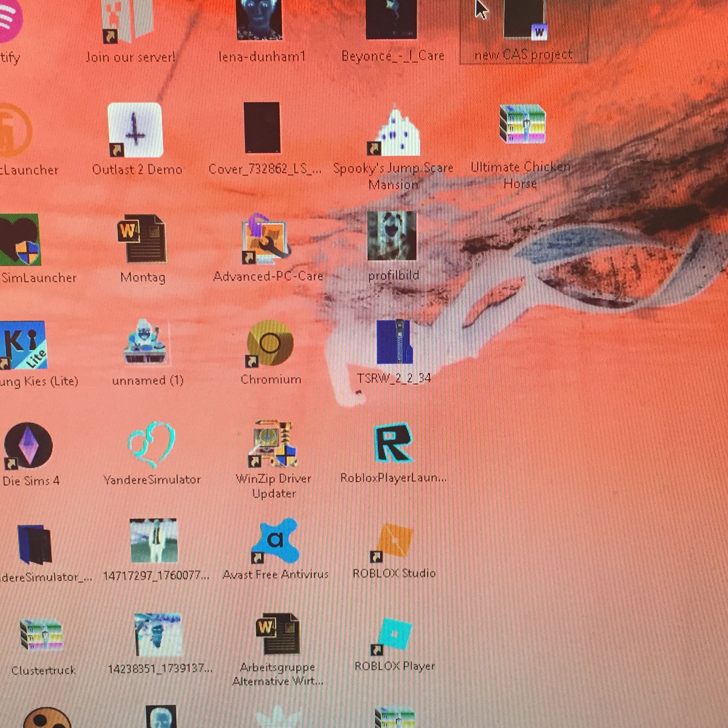Select the Avast Free Antivirus shortcut

click(x=275, y=542)
